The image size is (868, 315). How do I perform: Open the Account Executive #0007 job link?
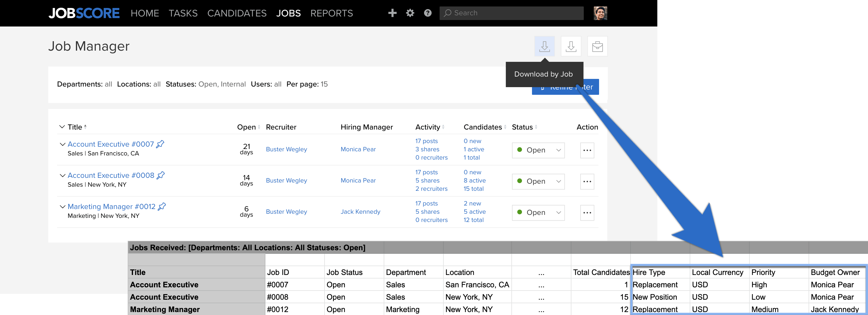pos(111,144)
